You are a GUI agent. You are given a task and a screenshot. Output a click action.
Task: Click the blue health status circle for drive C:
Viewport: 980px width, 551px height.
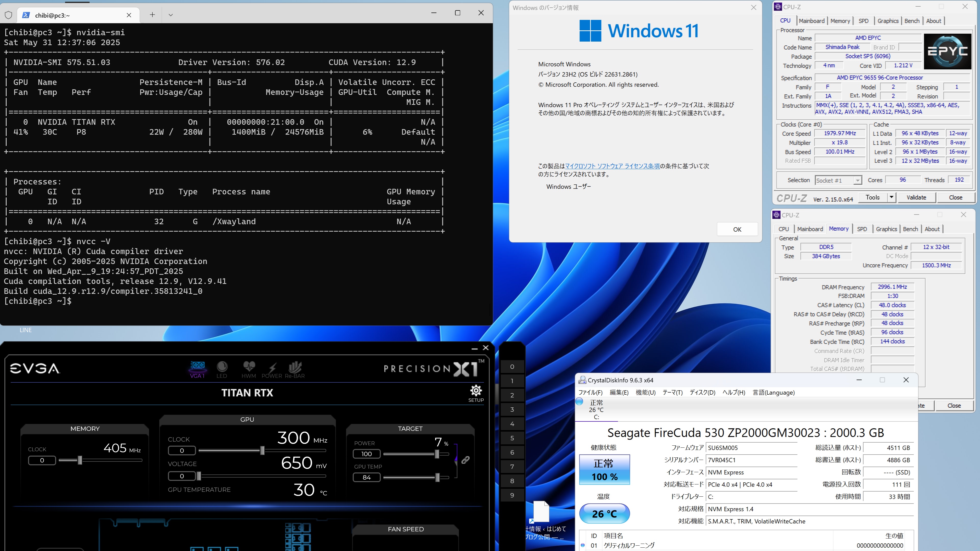pyautogui.click(x=579, y=402)
